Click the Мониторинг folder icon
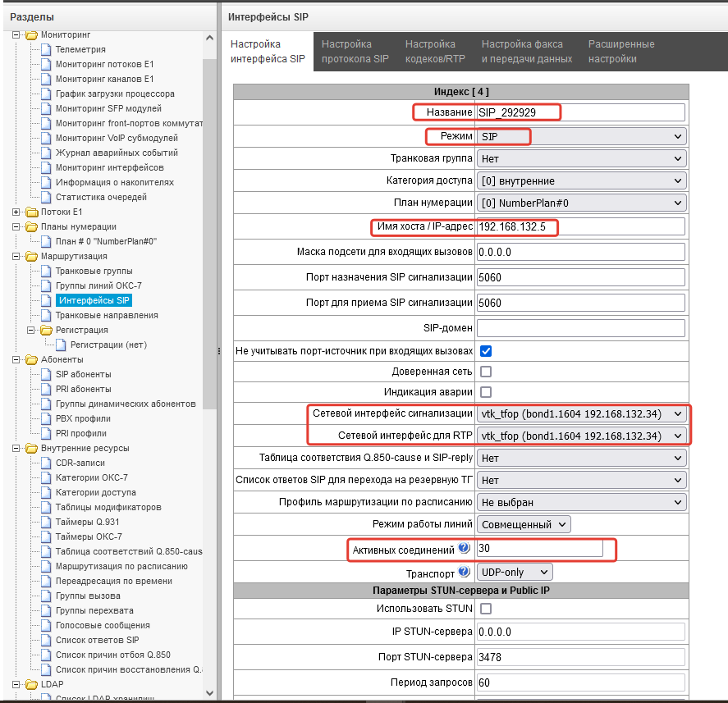The image size is (728, 703). 31,34
